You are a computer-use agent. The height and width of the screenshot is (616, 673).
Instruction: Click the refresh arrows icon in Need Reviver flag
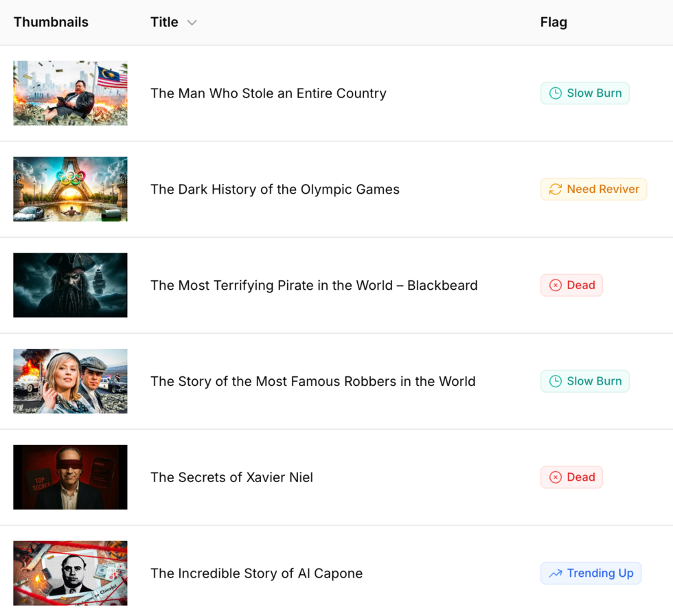coord(556,190)
